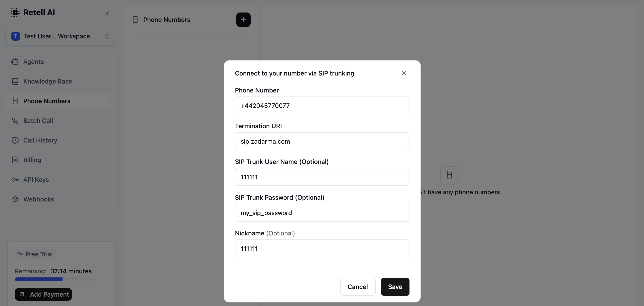The width and height of the screenshot is (644, 306).
Task: Add a phone number with the plus button
Action: point(243,20)
